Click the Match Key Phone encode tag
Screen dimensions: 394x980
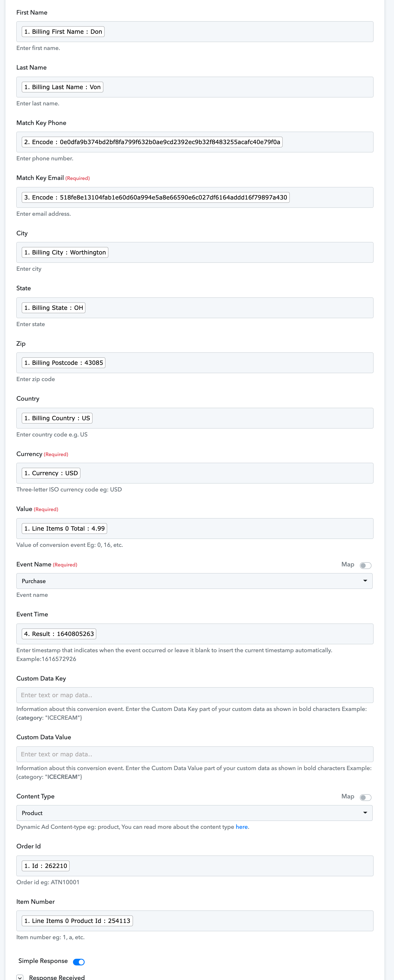pyautogui.click(x=152, y=142)
